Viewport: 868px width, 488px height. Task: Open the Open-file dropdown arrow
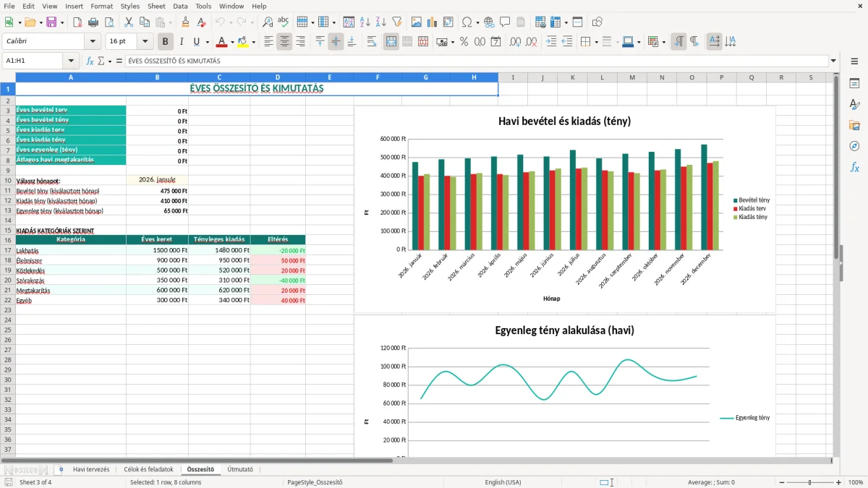coord(41,22)
